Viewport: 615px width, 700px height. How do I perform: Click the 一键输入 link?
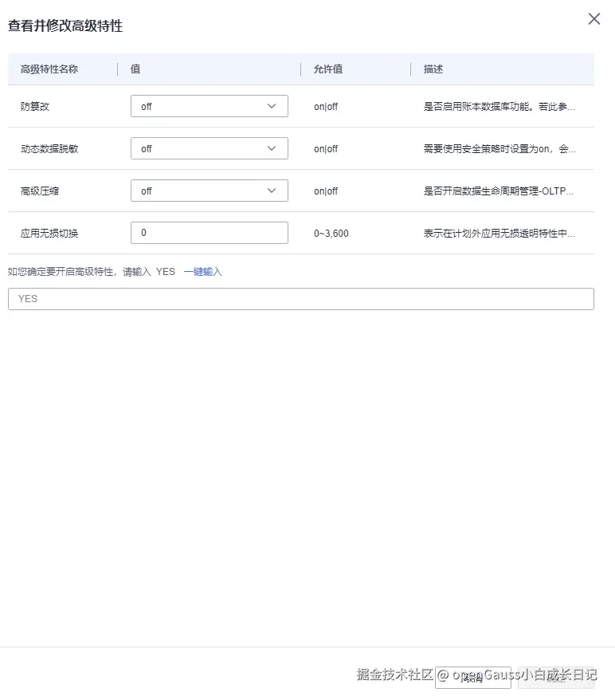(x=203, y=271)
